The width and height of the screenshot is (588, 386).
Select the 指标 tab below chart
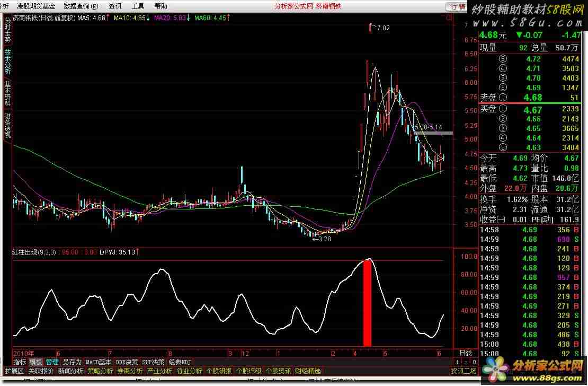coord(20,362)
